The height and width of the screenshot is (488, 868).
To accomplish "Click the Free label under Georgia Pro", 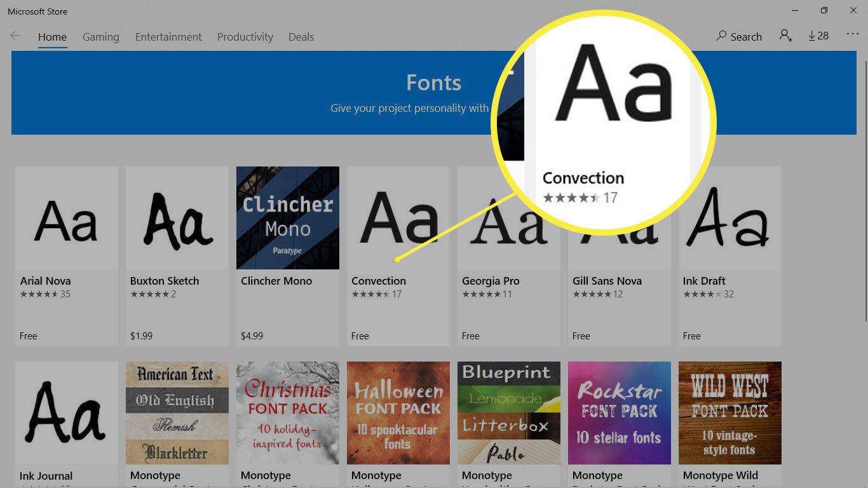I will tap(471, 335).
